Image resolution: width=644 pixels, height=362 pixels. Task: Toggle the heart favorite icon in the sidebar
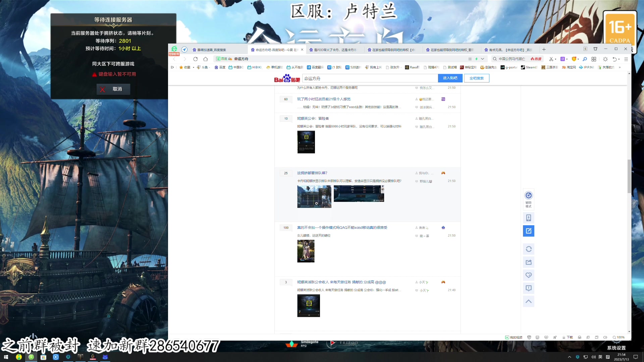click(x=529, y=275)
